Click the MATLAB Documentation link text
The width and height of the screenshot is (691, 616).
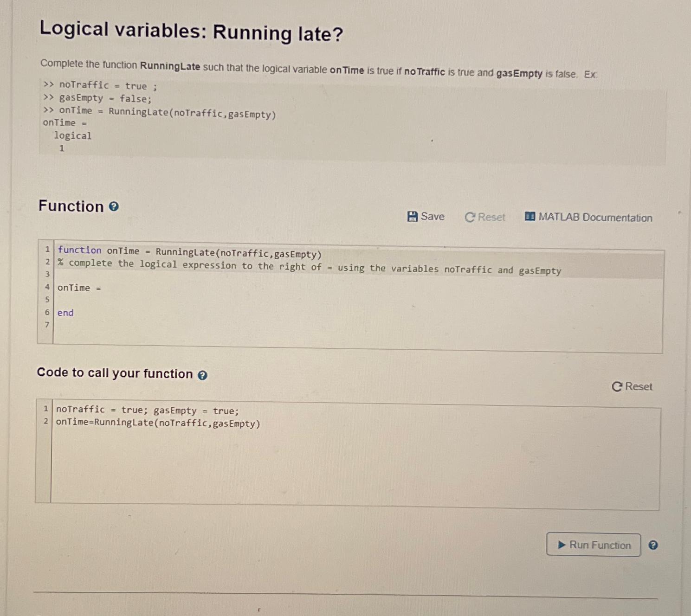(x=594, y=217)
